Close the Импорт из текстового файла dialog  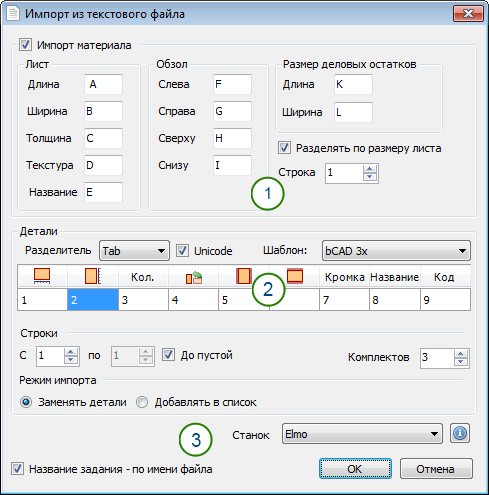click(x=468, y=13)
